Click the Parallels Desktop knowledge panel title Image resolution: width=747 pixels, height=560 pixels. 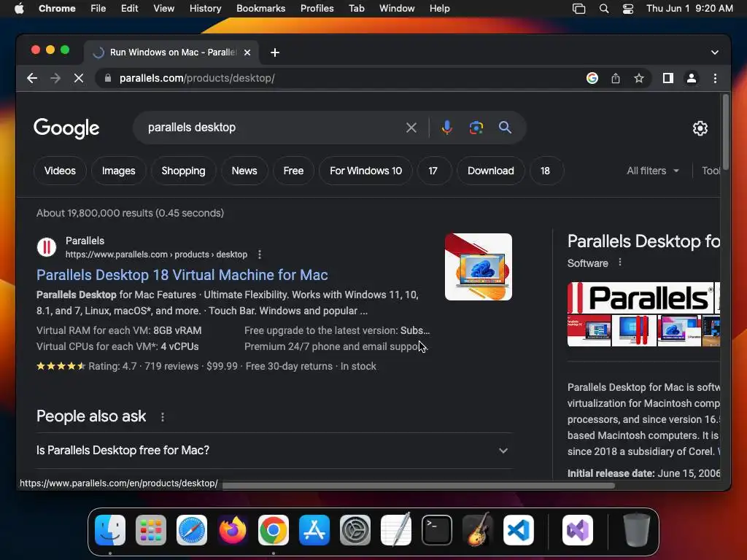(643, 241)
